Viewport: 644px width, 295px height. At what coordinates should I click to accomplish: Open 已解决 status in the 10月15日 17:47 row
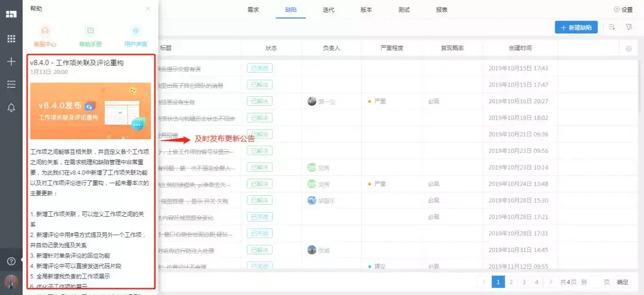coord(259,85)
